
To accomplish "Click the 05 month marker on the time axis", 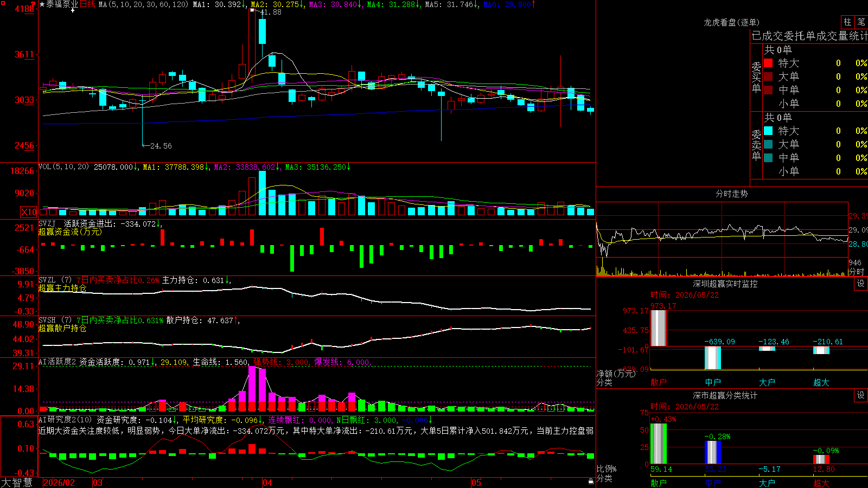I will tap(476, 483).
